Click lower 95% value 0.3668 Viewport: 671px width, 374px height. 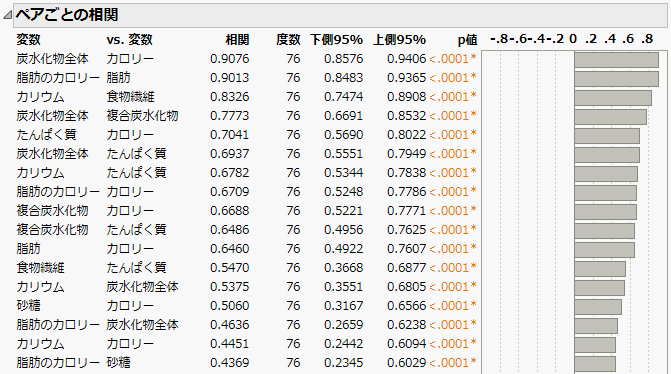343,267
